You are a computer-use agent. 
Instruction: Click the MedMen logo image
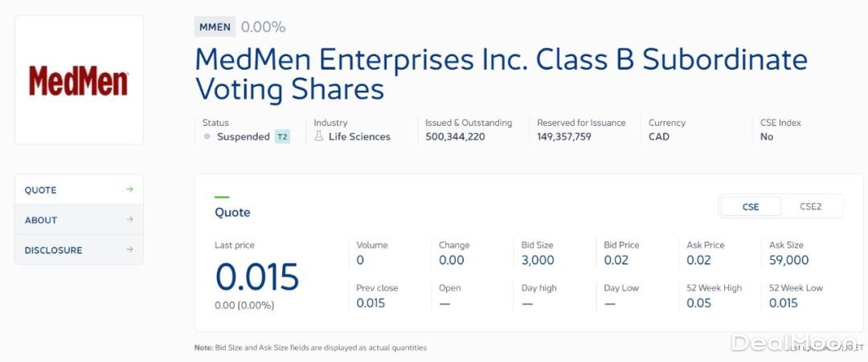[79, 80]
